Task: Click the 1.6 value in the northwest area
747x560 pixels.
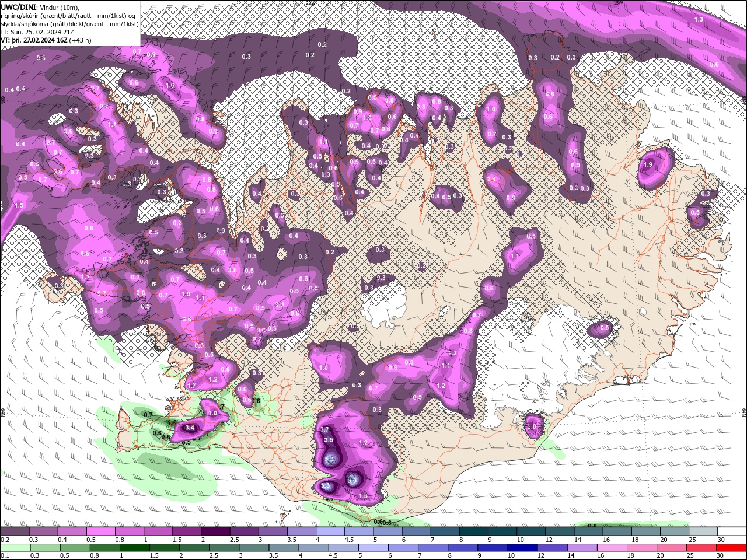Action: tap(170, 85)
